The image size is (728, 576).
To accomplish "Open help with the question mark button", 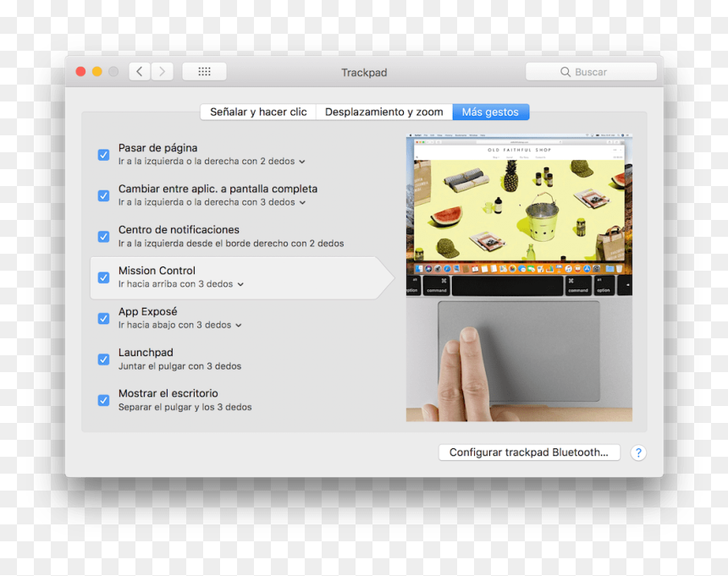I will [x=638, y=453].
